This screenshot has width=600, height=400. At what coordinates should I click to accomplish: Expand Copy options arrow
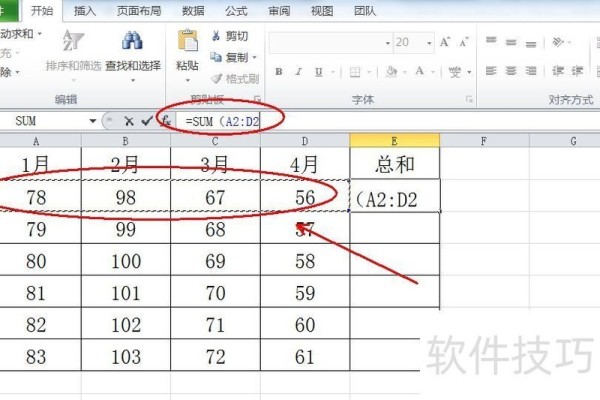pyautogui.click(x=254, y=57)
